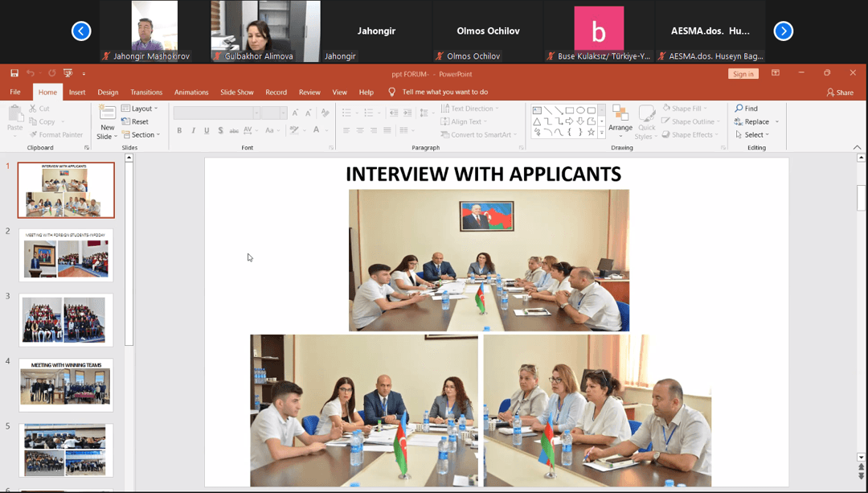Viewport: 868px width, 493px height.
Task: Select the Star shape in gallery
Action: pyautogui.click(x=592, y=132)
